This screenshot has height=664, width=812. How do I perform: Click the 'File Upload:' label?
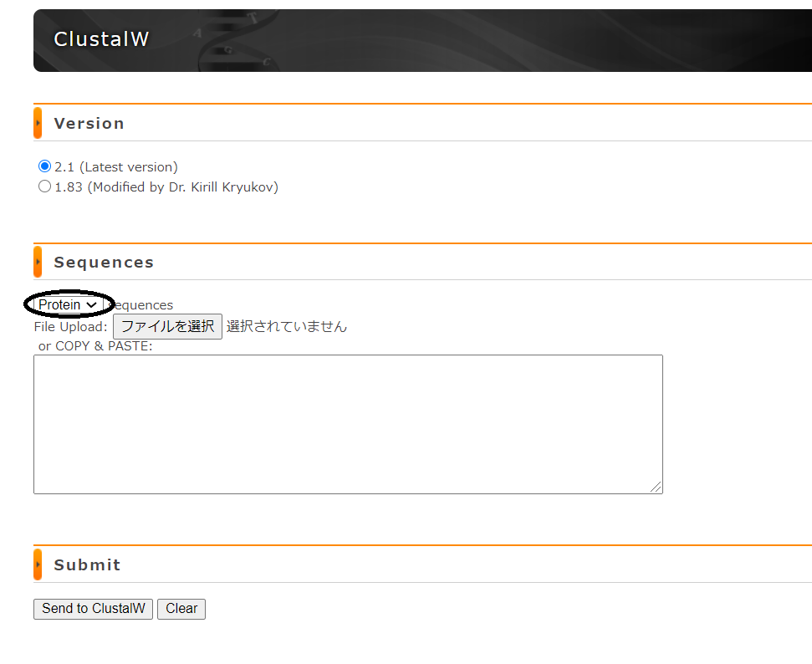[70, 327]
